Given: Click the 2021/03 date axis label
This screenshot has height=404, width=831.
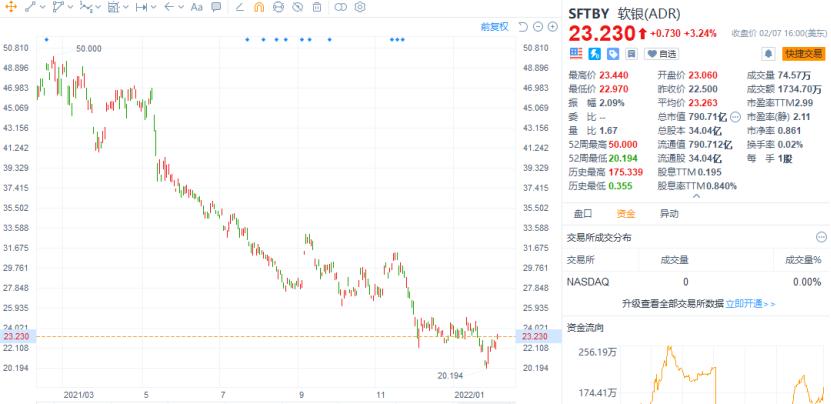Looking at the screenshot, I should click(78, 395).
